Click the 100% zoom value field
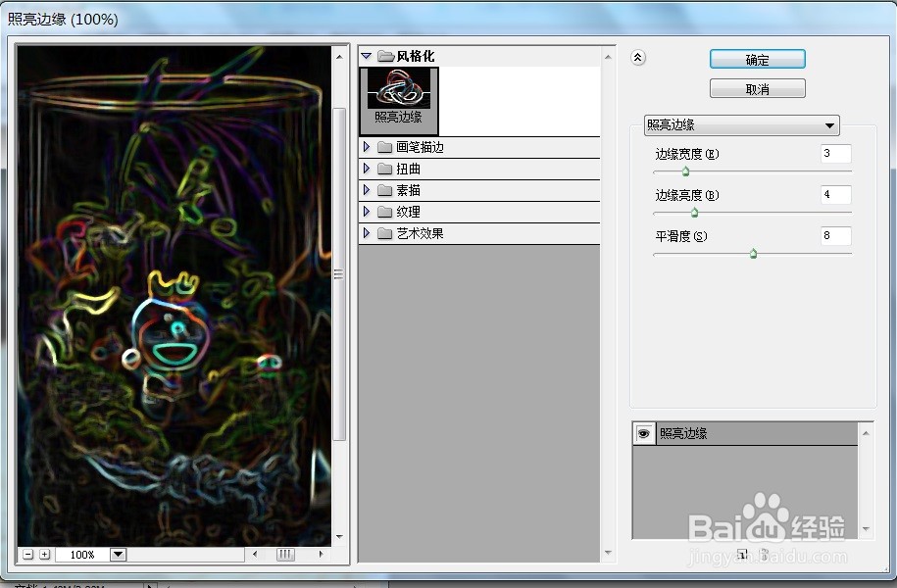Screen dimensions: 897x588 pyautogui.click(x=83, y=555)
